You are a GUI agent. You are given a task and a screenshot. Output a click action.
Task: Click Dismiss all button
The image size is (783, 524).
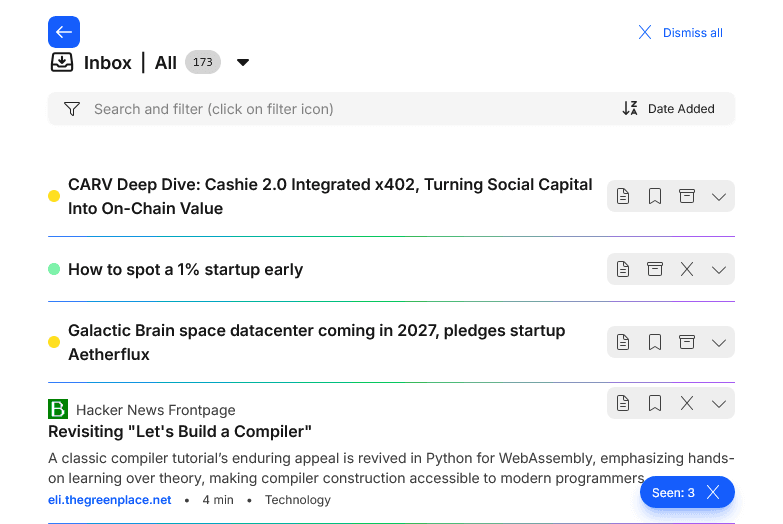click(681, 33)
